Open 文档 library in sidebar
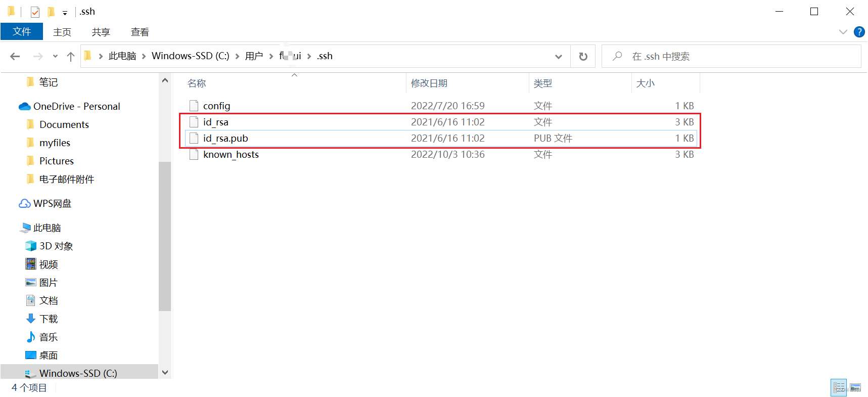 pyautogui.click(x=49, y=300)
